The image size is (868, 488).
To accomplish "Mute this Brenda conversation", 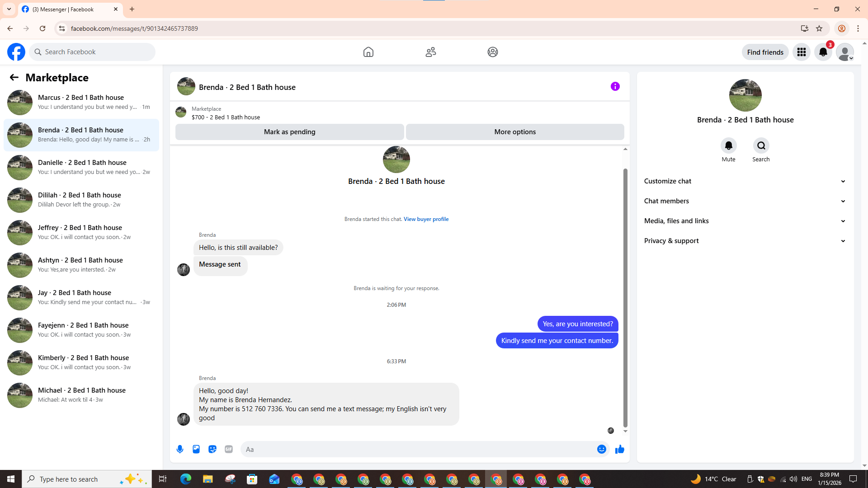I will [x=728, y=146].
